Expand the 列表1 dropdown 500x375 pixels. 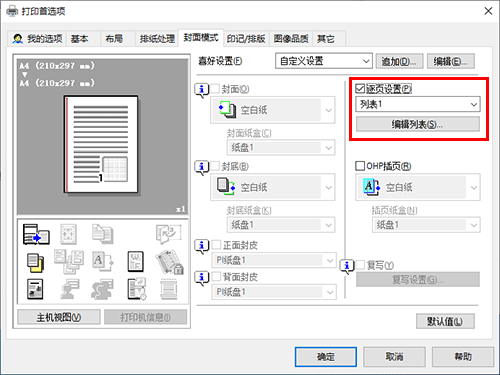(418, 104)
